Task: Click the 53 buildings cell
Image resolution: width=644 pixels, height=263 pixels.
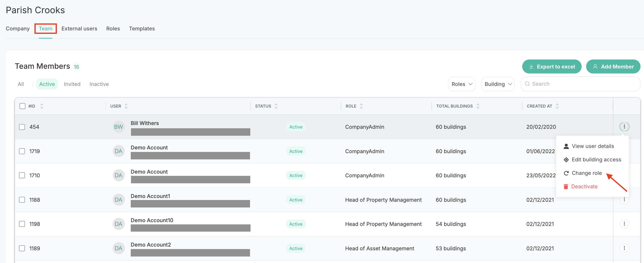Action: point(451,248)
